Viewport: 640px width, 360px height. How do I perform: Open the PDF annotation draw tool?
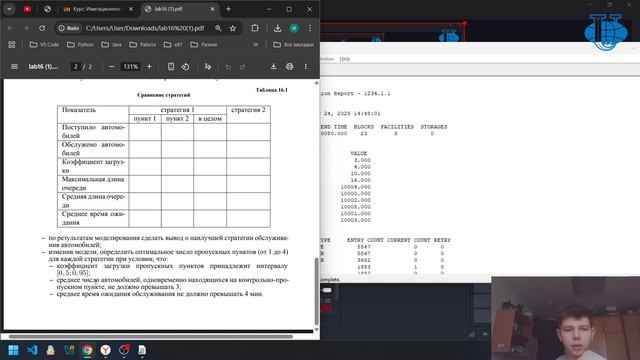(x=208, y=67)
